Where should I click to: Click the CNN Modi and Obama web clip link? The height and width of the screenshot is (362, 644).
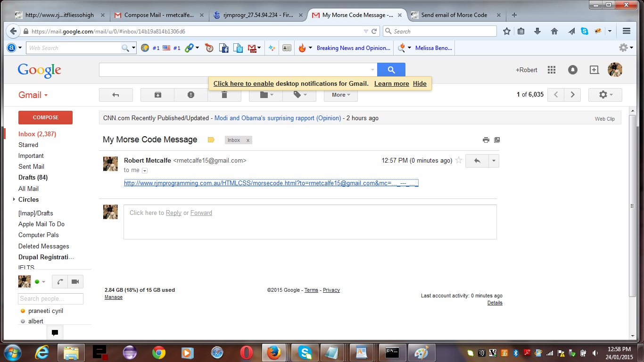pyautogui.click(x=278, y=118)
